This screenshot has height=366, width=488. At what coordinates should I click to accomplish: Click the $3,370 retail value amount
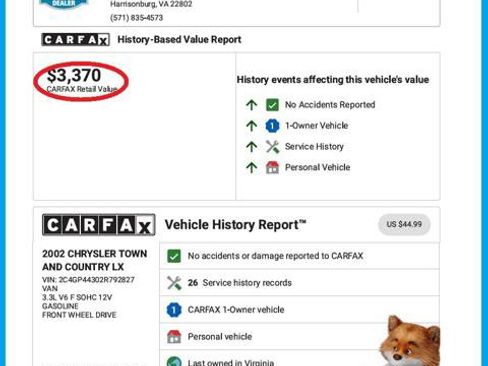pos(74,75)
